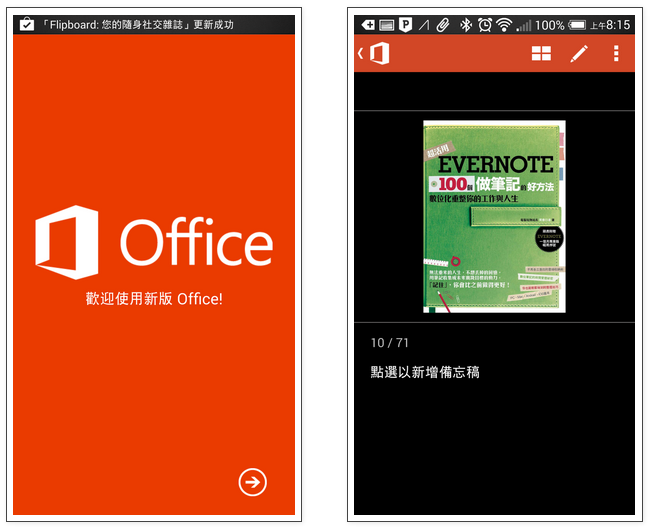
Task: Tap the next arrow on Office welcome screen
Action: tap(252, 482)
